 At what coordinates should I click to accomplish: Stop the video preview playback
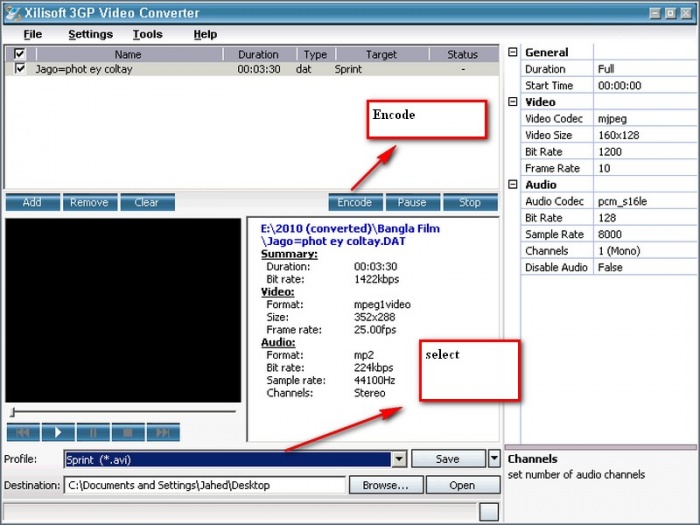(128, 432)
